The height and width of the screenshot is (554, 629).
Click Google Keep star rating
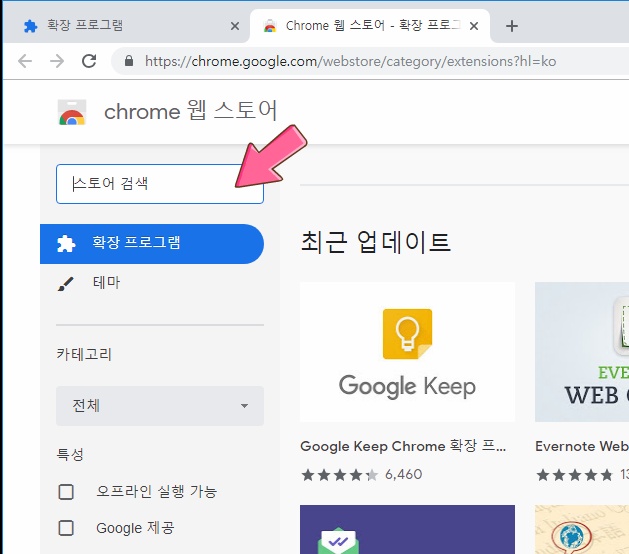point(339,475)
